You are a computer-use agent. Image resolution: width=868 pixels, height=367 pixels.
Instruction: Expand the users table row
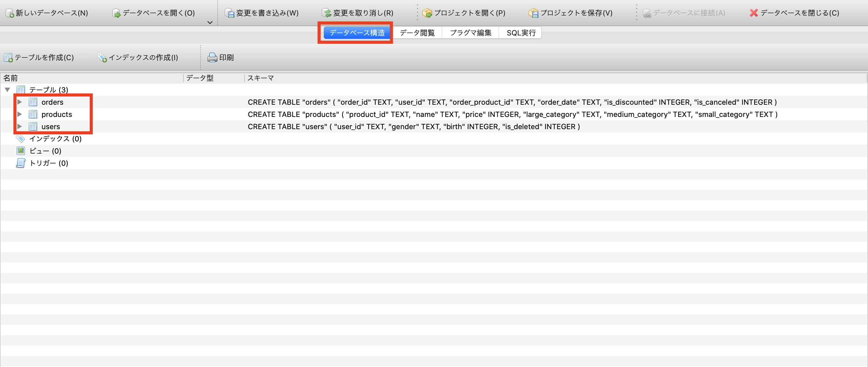[20, 126]
